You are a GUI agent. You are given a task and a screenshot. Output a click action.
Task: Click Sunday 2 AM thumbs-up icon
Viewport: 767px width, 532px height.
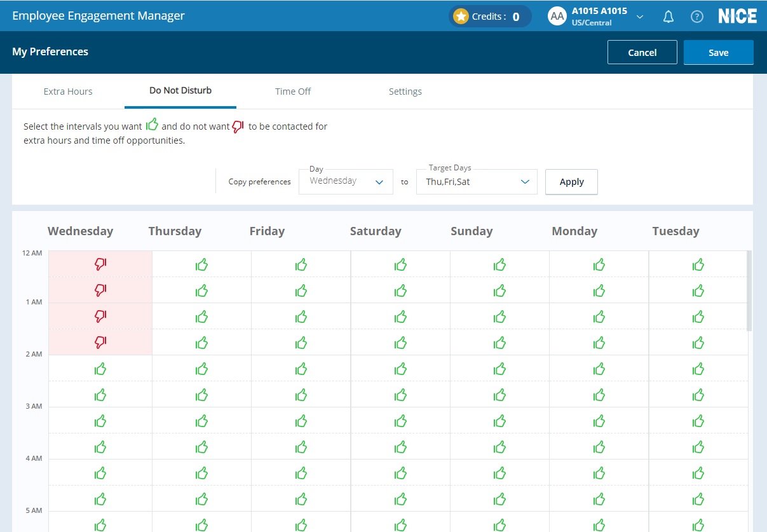click(x=499, y=369)
